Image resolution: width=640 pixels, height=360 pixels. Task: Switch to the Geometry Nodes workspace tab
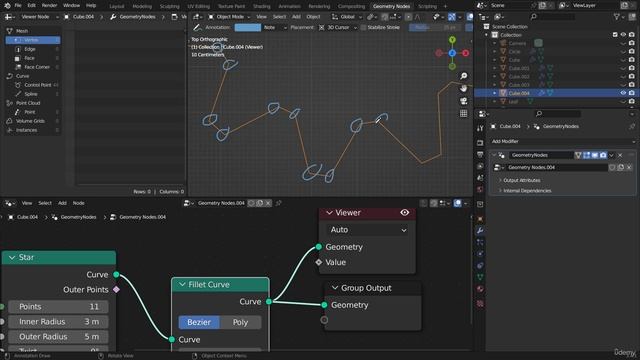click(391, 6)
